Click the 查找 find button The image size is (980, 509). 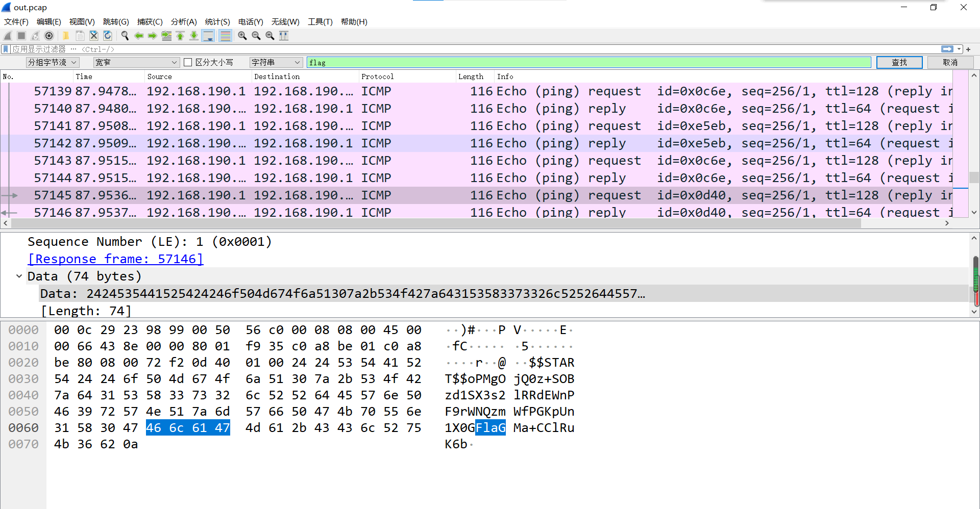tap(899, 62)
